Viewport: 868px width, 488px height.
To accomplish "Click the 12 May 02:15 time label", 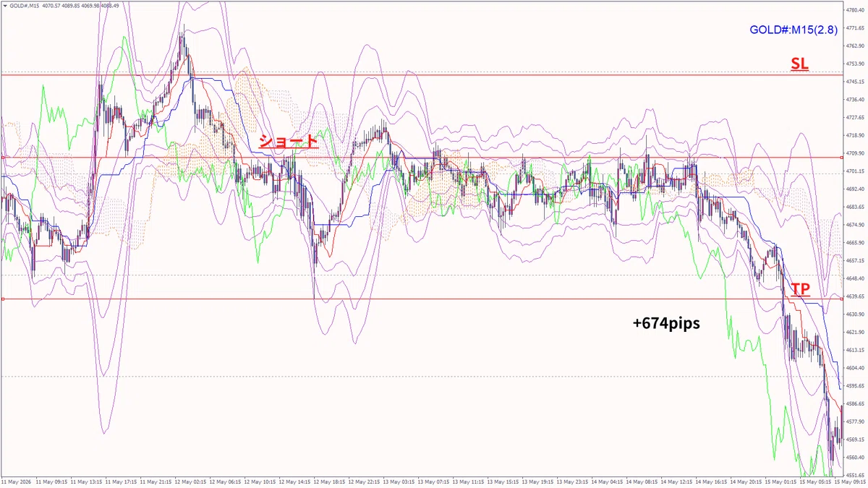I will [190, 481].
